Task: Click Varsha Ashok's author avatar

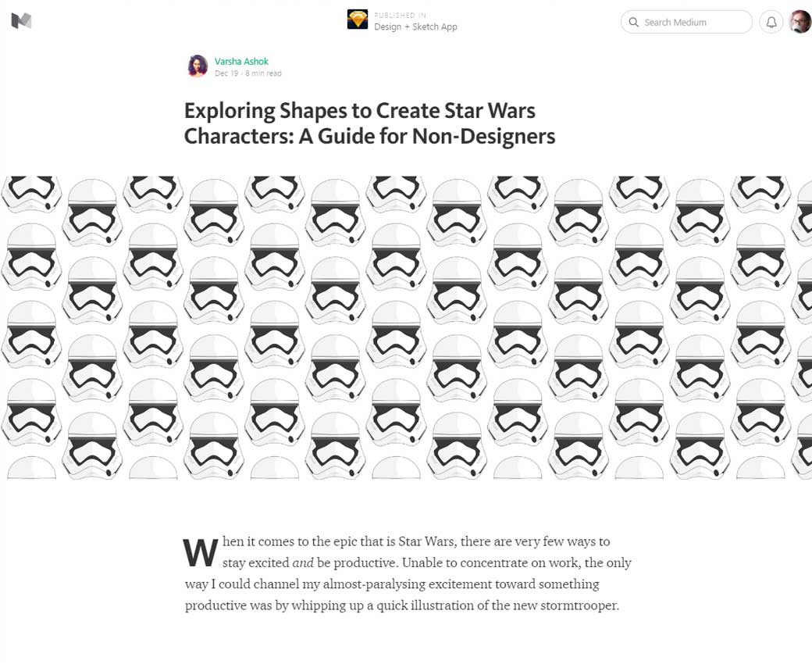Action: pos(198,66)
